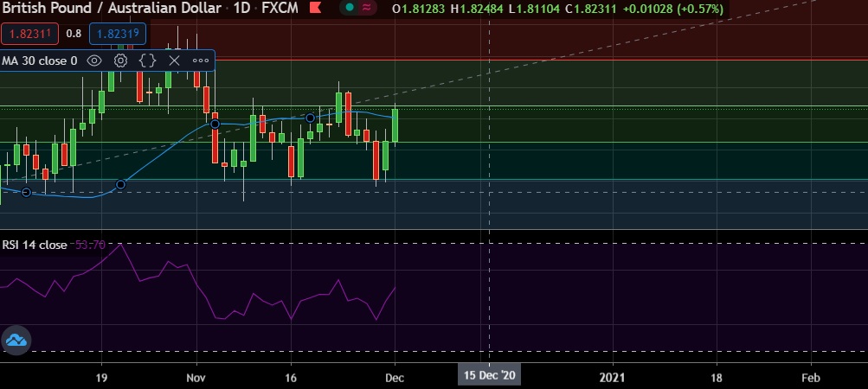Screen dimensions: 868x389
Task: View MA 30 source code braces icon
Action: click(x=147, y=61)
